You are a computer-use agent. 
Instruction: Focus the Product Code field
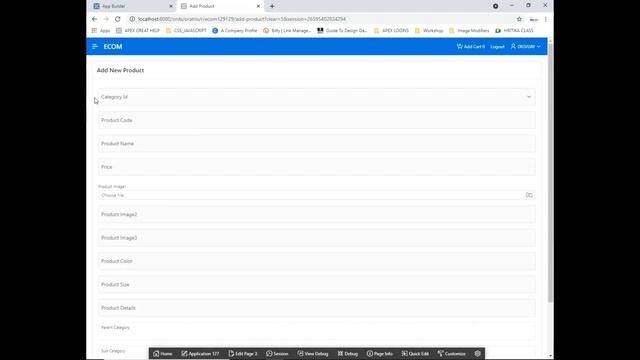(317, 120)
